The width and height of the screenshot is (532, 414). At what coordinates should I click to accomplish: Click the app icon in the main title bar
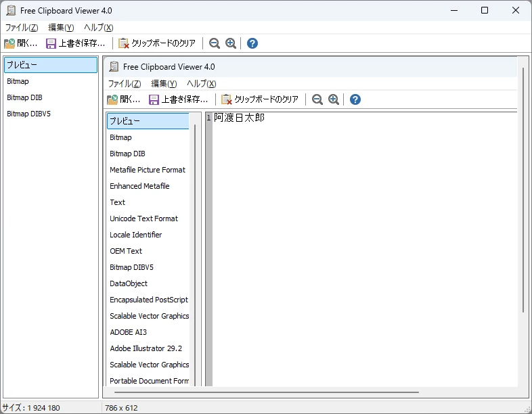[11, 11]
